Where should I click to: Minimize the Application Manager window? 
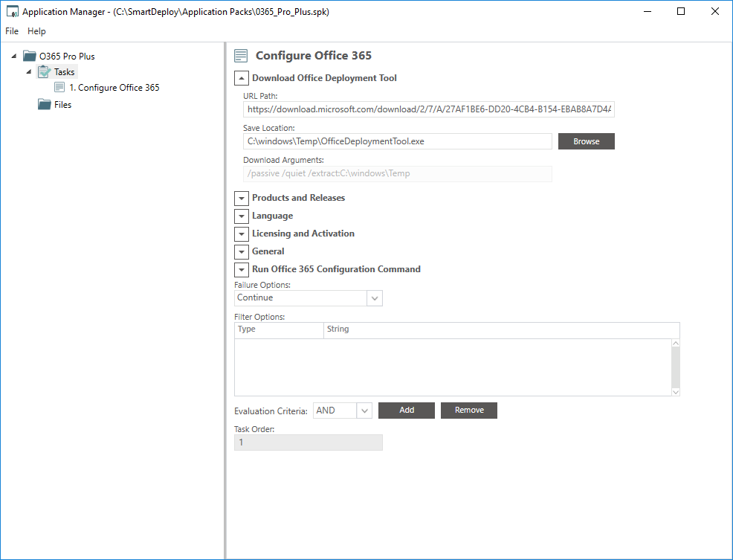pyautogui.click(x=648, y=11)
